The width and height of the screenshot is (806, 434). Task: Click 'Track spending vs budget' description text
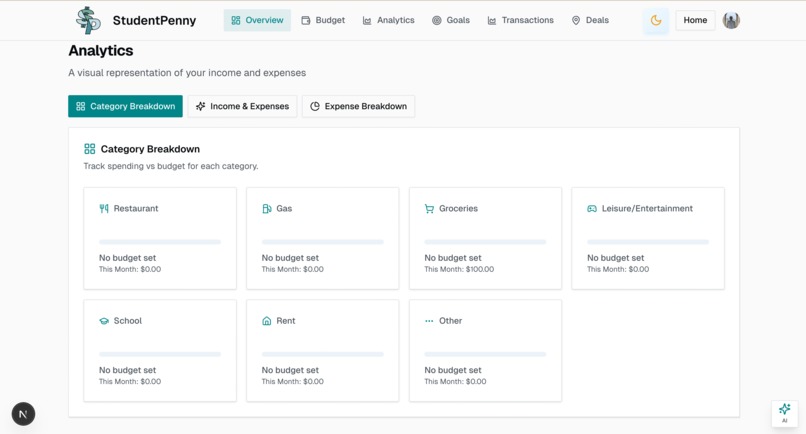click(171, 166)
